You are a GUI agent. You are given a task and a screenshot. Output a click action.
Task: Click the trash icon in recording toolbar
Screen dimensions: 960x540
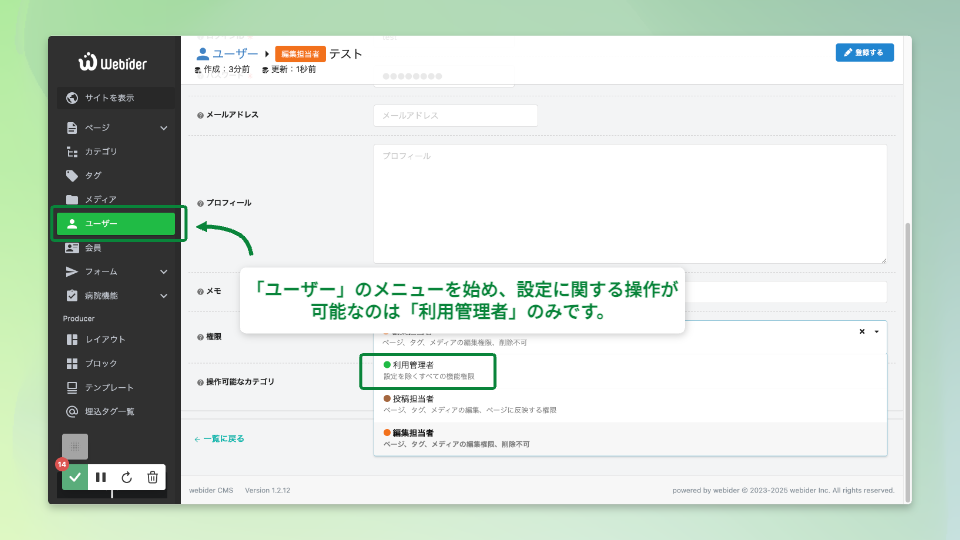click(152, 478)
